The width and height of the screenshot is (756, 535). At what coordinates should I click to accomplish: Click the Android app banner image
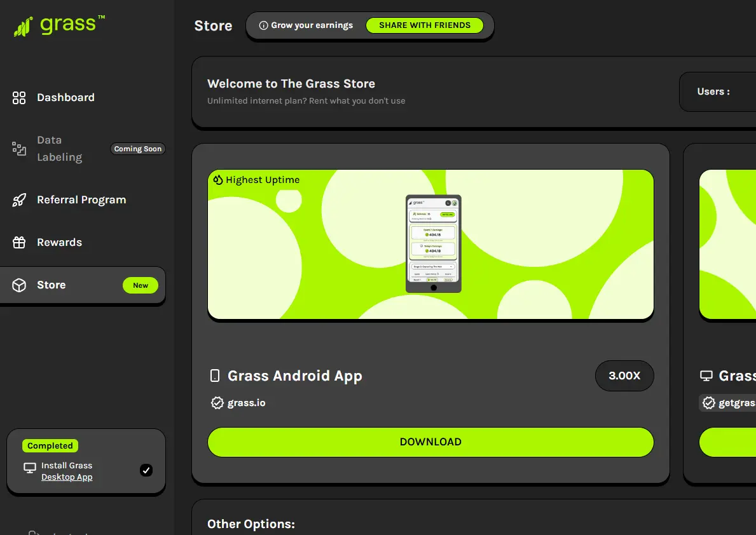(430, 245)
